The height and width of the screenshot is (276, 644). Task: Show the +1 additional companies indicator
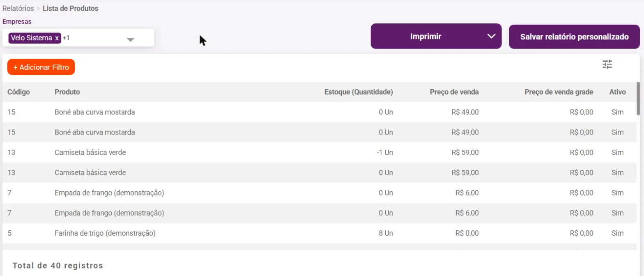[x=66, y=38]
